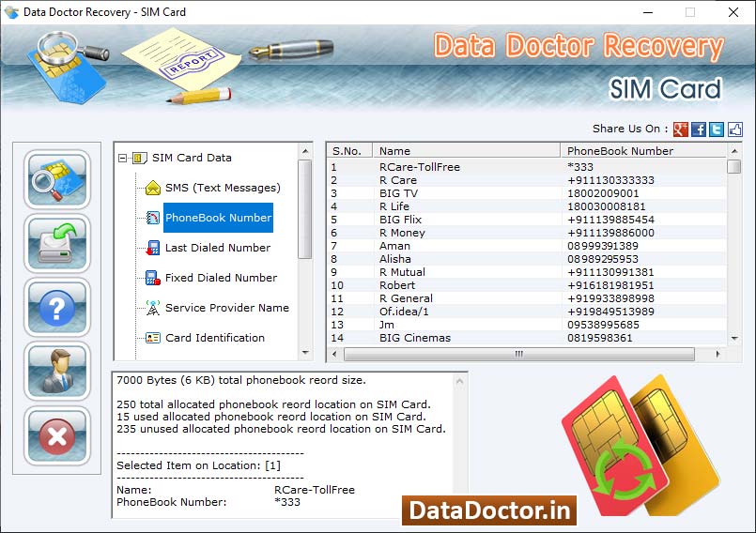Image resolution: width=756 pixels, height=533 pixels.
Task: Click the About Us person icon
Action: click(57, 371)
